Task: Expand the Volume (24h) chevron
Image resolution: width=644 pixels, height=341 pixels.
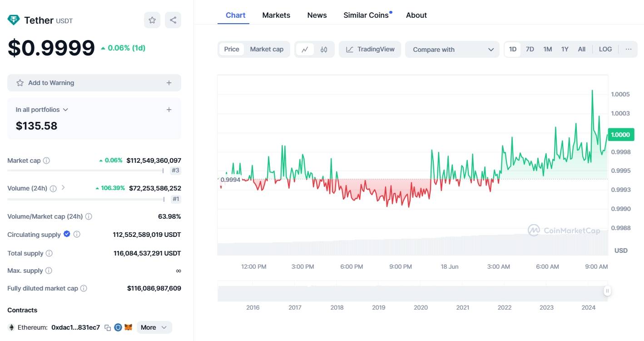Action: click(x=63, y=187)
